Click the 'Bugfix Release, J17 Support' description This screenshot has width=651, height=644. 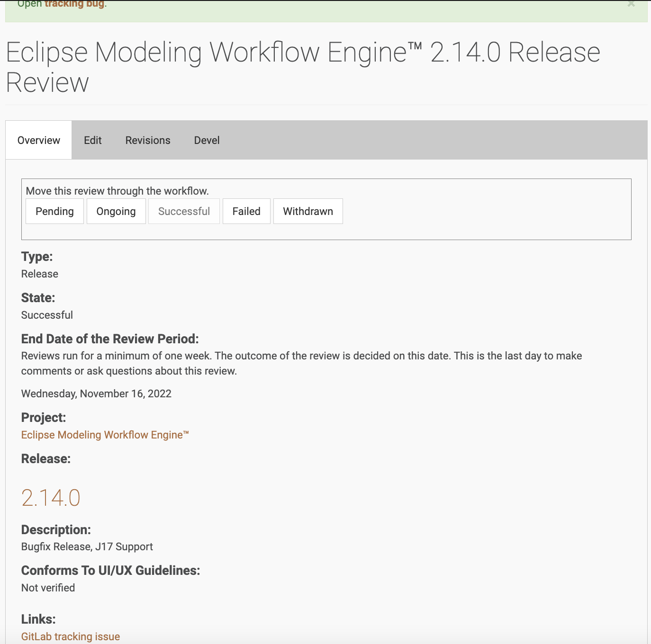click(87, 546)
